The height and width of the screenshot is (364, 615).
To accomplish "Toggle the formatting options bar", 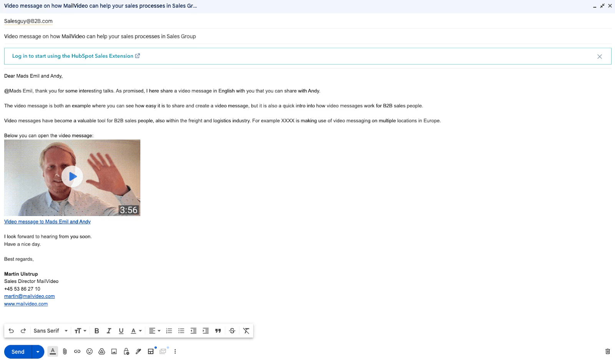I will pyautogui.click(x=53, y=351).
